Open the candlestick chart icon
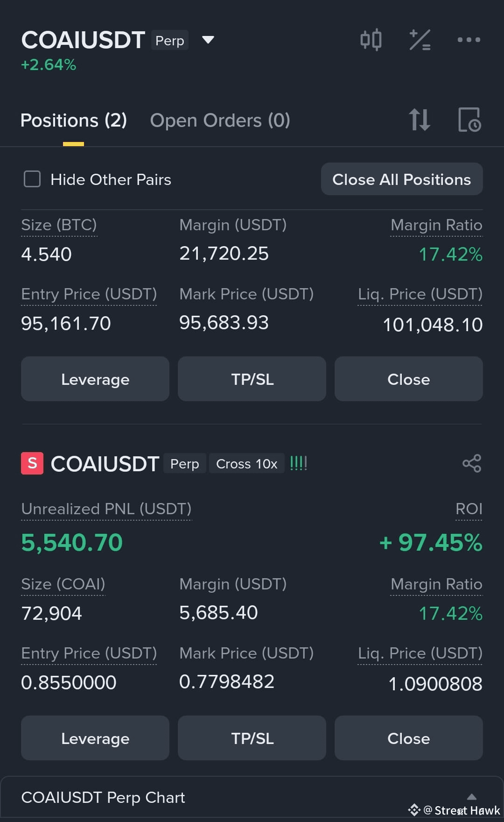The width and height of the screenshot is (504, 822). pyautogui.click(x=371, y=40)
